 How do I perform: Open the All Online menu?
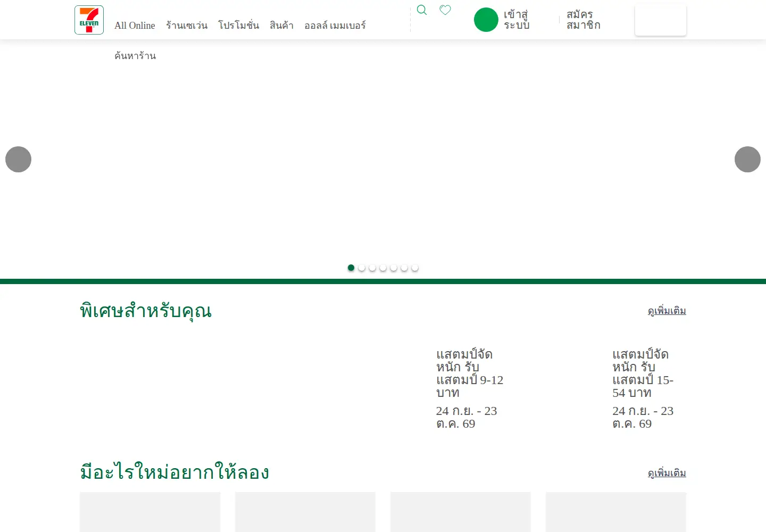click(135, 26)
